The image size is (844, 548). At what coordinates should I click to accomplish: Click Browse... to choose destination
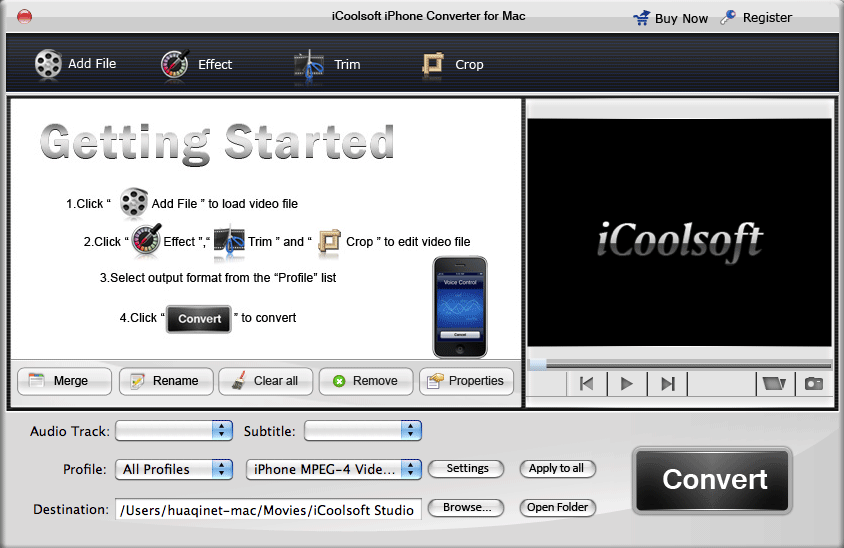coord(466,508)
